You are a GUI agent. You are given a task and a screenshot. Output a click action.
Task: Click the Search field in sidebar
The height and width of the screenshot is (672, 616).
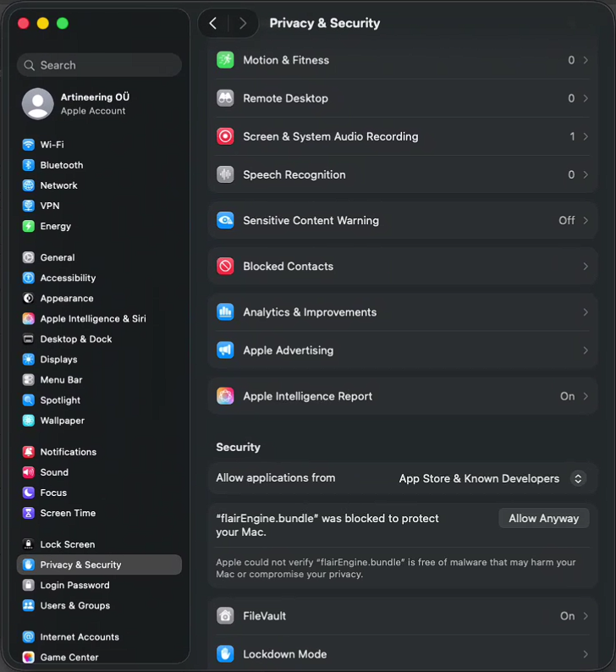(x=99, y=65)
